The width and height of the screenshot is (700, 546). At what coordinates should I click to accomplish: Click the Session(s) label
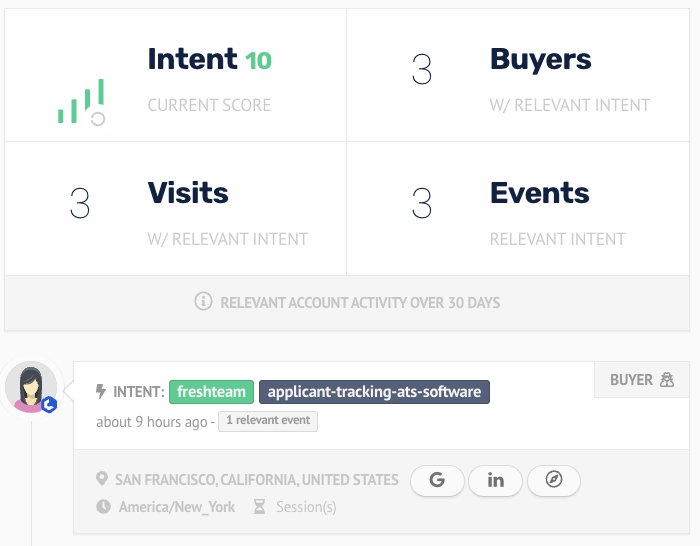pos(306,507)
